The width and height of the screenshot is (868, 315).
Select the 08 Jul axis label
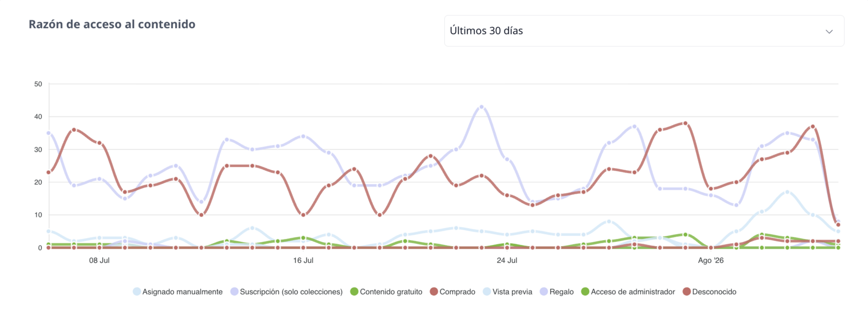[x=99, y=261]
